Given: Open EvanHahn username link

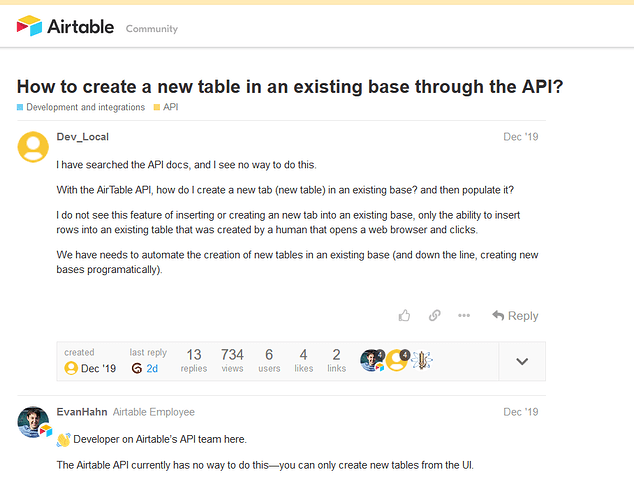Looking at the screenshot, I should [81, 412].
